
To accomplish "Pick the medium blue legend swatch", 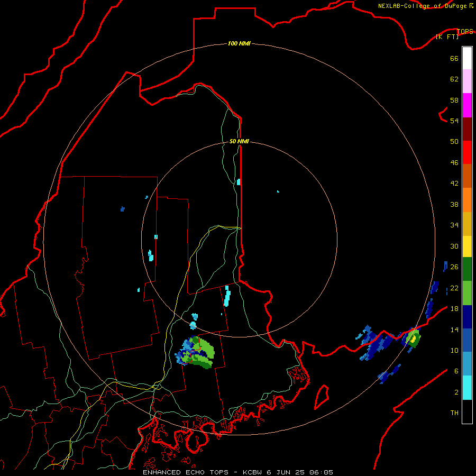I will point(467,340).
